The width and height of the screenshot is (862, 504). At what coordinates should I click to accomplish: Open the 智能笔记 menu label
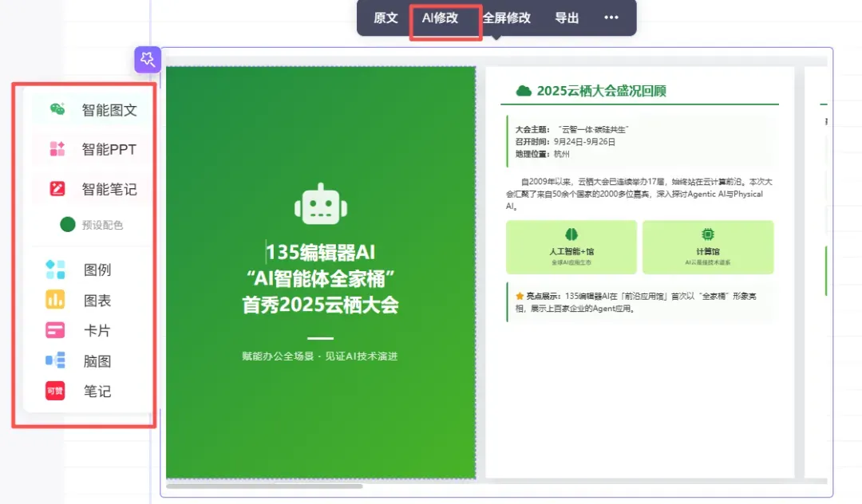coord(109,190)
